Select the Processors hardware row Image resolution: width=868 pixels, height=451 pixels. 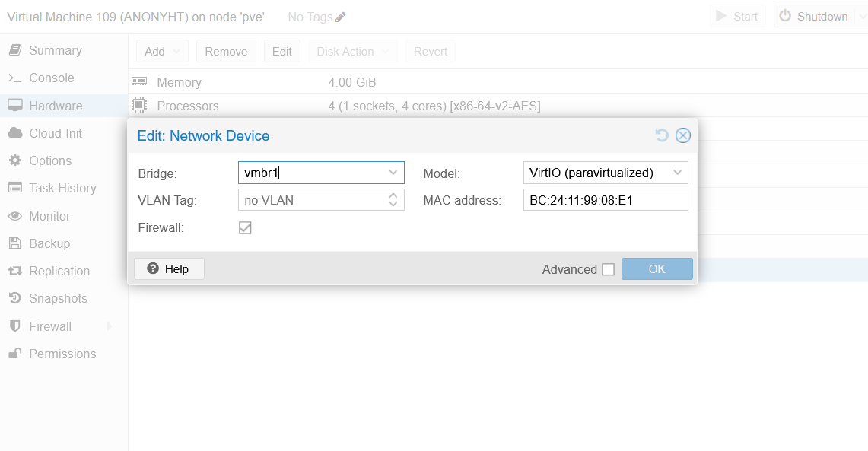pyautogui.click(x=498, y=105)
